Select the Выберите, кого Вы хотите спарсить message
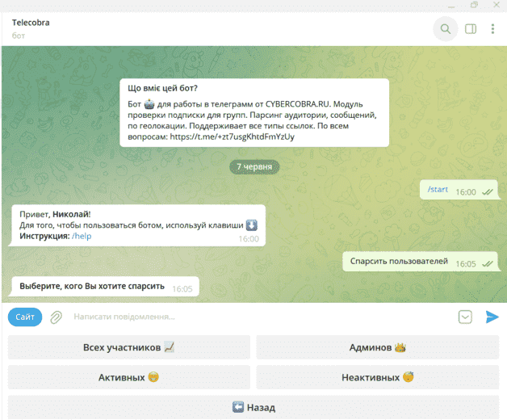The height and width of the screenshot is (420, 507). (x=106, y=287)
